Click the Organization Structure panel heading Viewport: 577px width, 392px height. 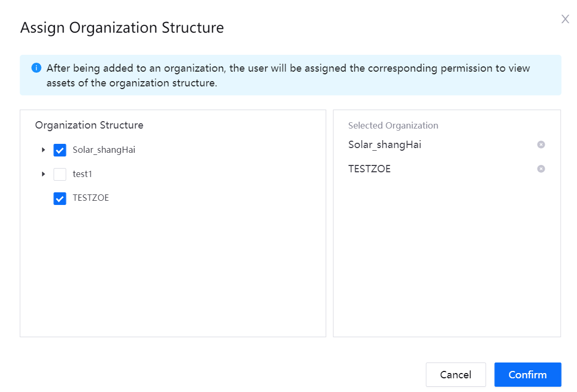(89, 125)
